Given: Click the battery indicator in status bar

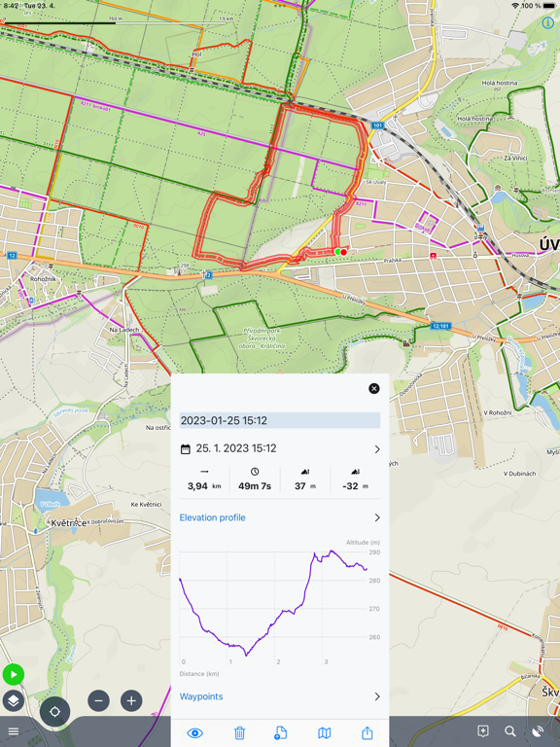Looking at the screenshot, I should pyautogui.click(x=549, y=5).
